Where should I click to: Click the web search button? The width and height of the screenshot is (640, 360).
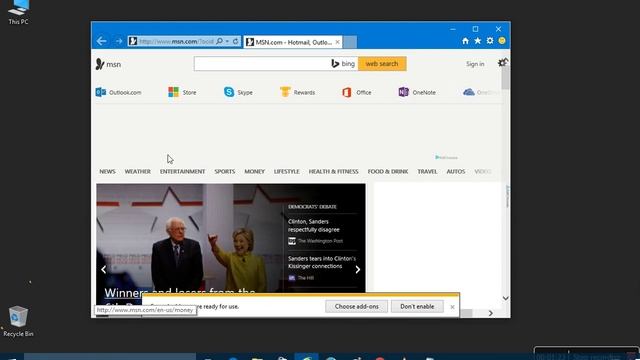(382, 64)
